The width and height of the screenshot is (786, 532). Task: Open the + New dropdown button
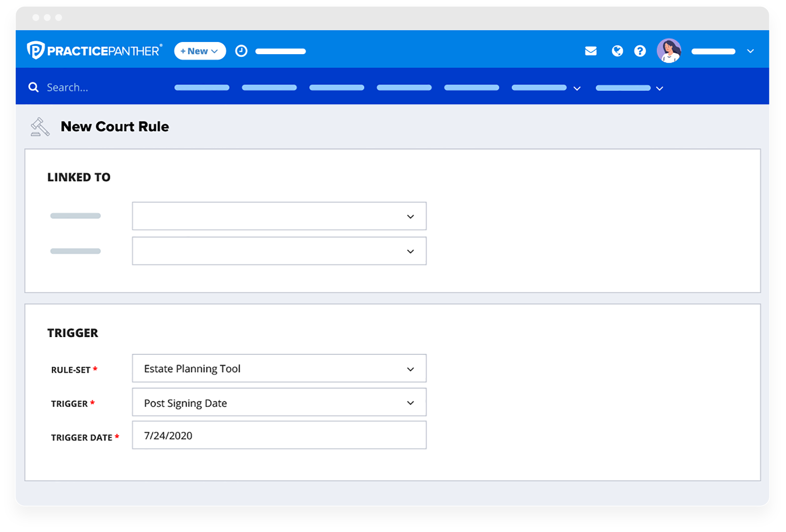200,51
